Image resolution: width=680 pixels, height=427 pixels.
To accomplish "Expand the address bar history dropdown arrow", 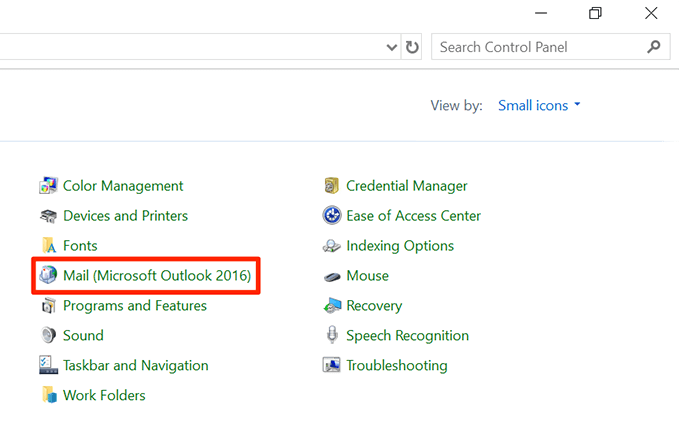I will (391, 47).
